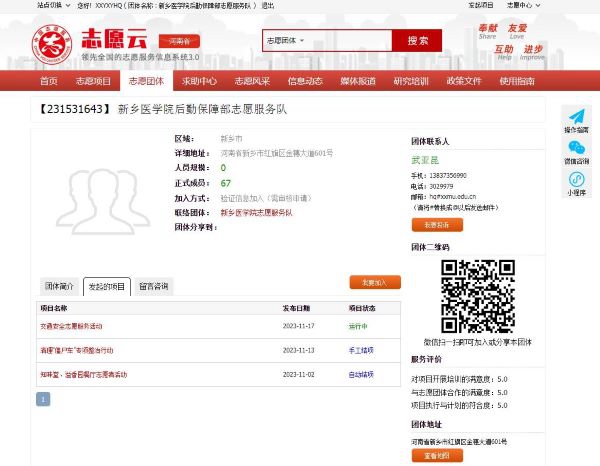Open the 信息动态 navigation menu item

pos(305,81)
